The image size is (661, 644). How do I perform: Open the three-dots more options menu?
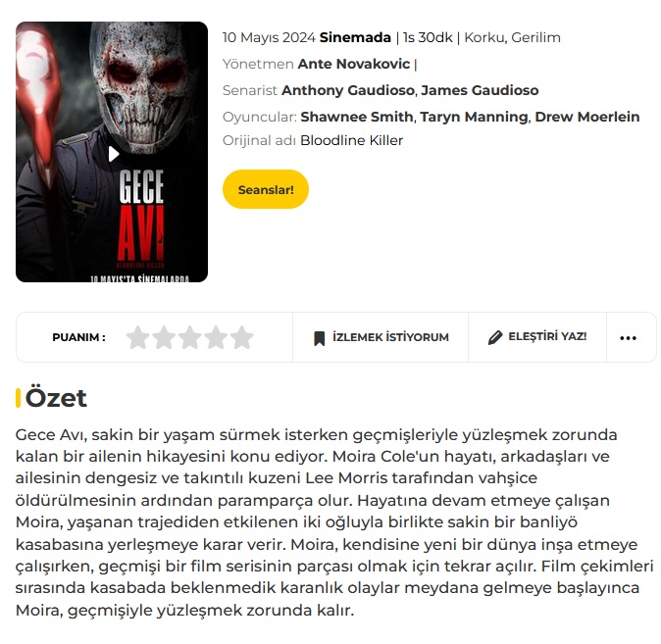[x=628, y=337]
